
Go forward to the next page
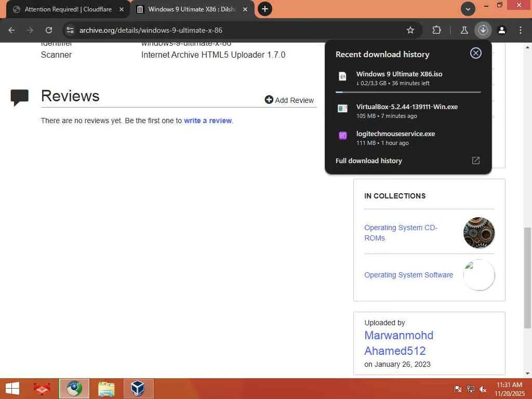point(30,30)
